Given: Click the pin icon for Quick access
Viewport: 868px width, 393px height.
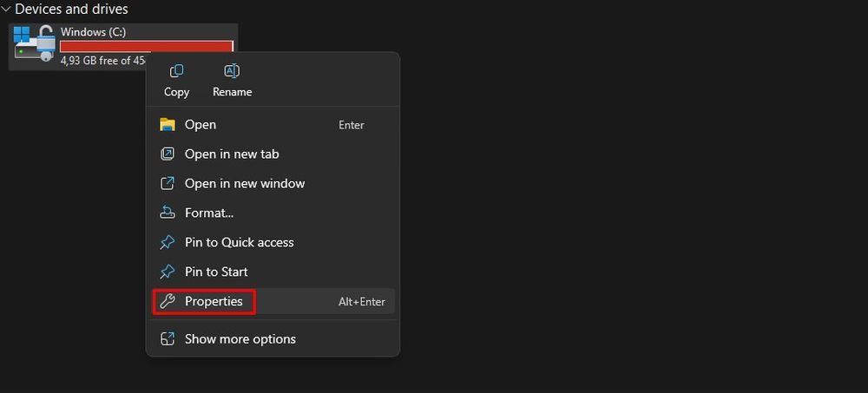Looking at the screenshot, I should click(x=168, y=242).
